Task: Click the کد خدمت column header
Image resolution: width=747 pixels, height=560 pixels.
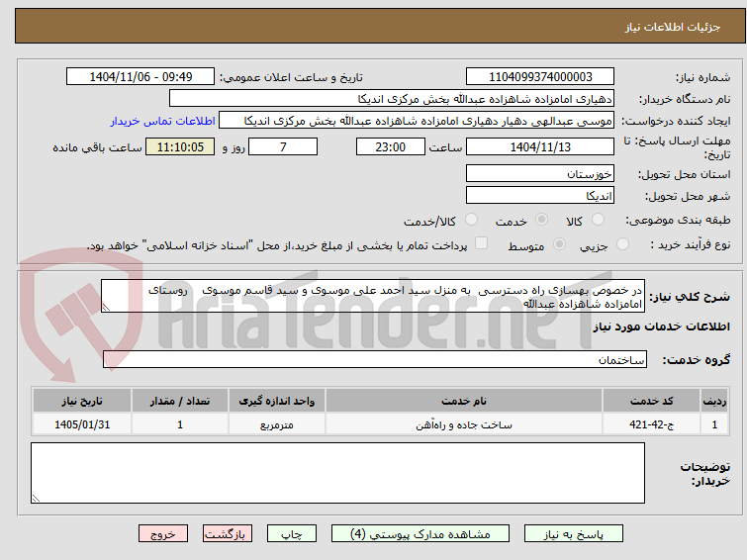Action: (651, 401)
